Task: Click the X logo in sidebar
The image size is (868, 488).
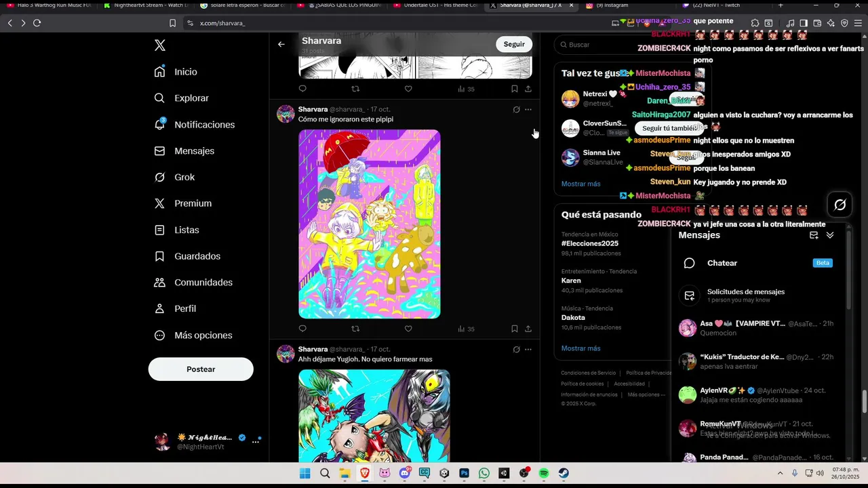Action: [159, 45]
